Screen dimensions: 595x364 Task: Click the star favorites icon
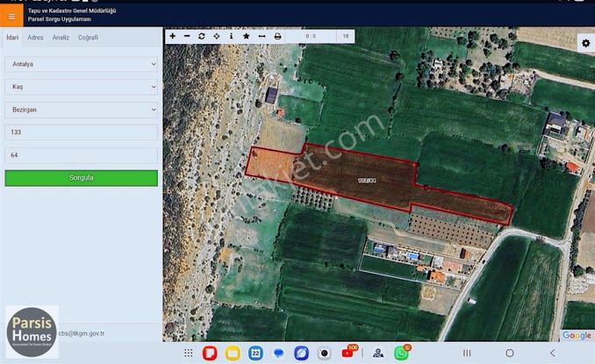coord(246,36)
